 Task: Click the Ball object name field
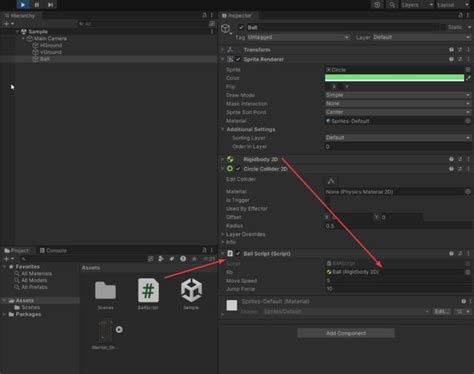pyautogui.click(x=342, y=27)
